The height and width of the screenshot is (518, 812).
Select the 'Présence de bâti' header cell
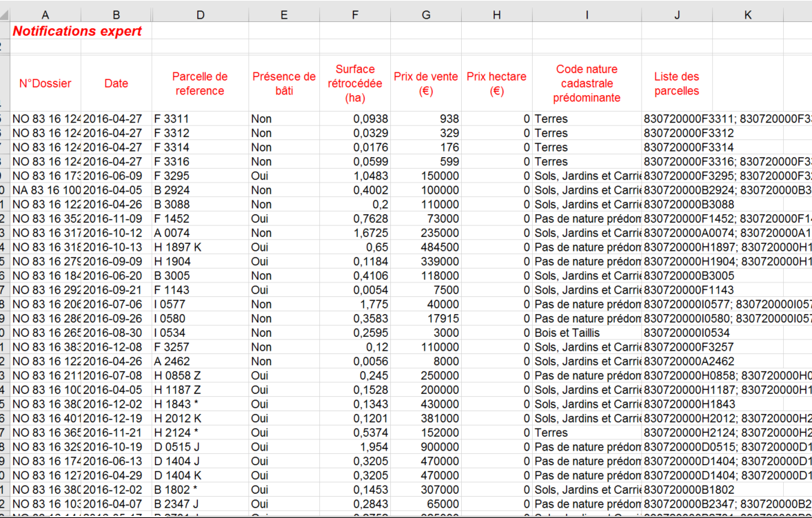[283, 83]
